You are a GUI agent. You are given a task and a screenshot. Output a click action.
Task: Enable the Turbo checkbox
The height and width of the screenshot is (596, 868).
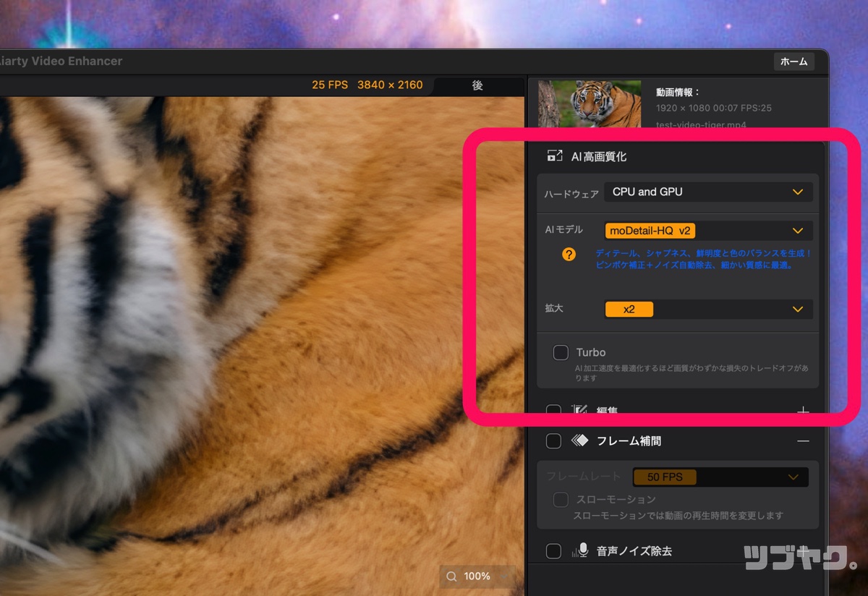561,352
